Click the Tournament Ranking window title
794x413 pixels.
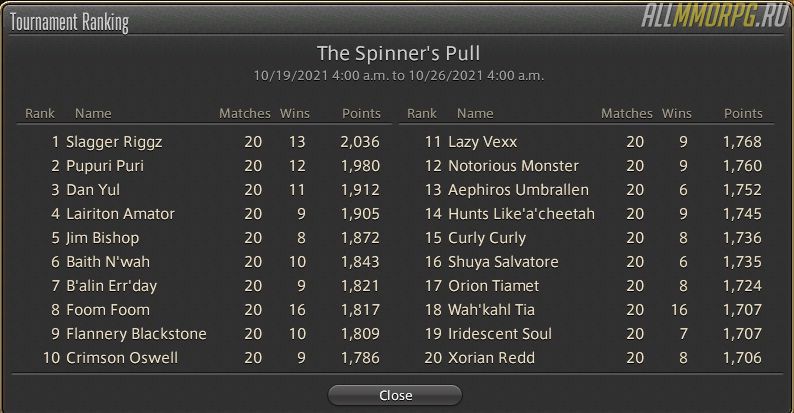[69, 23]
